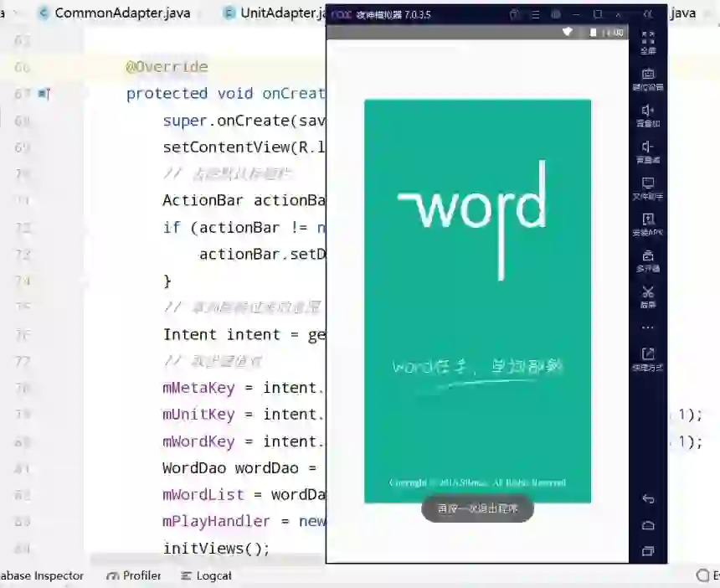Tap the Android recent apps button
The height and width of the screenshot is (588, 720).
648,552
